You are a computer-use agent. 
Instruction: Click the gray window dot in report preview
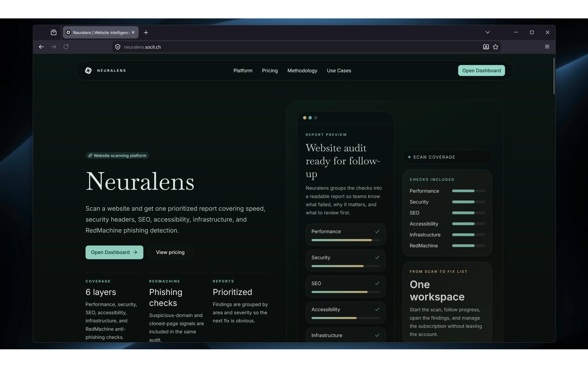(316, 118)
